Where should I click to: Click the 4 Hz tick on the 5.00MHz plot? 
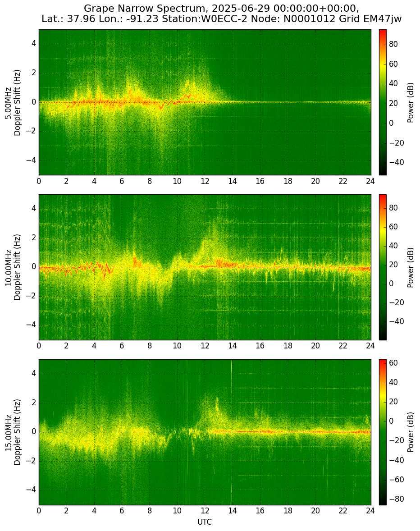(x=34, y=44)
